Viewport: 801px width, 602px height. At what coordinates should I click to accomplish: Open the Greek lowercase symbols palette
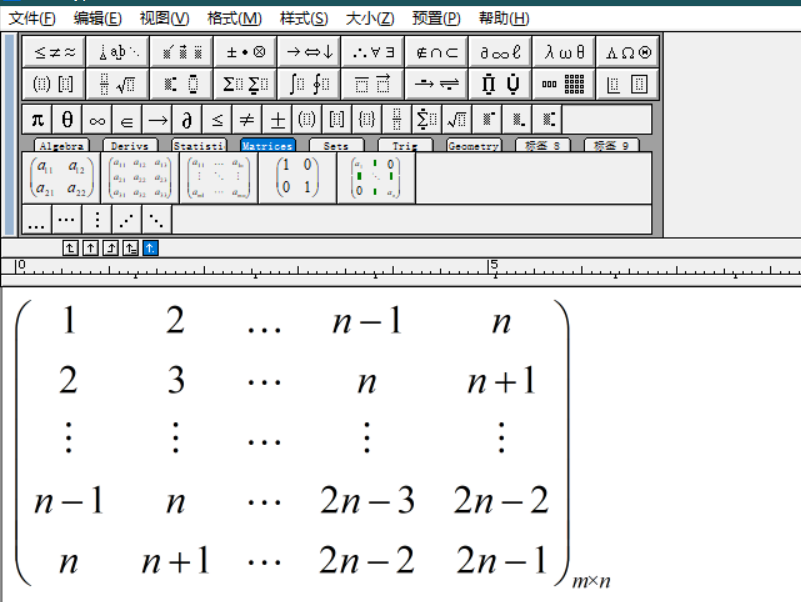point(563,50)
